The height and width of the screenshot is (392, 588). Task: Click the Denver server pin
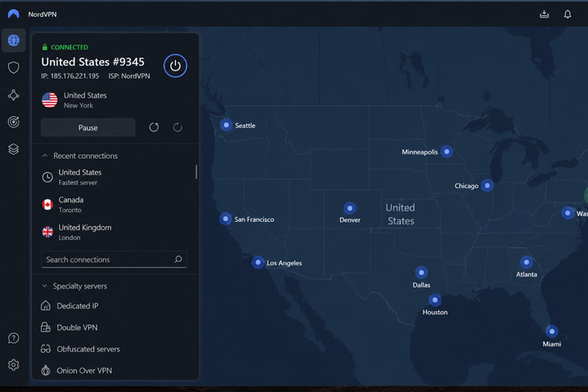tap(350, 208)
